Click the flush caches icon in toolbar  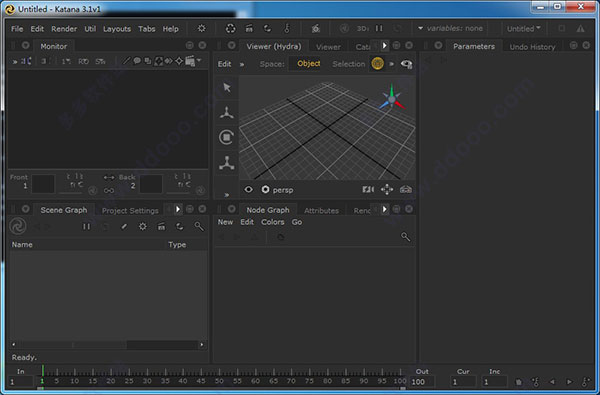click(x=230, y=28)
